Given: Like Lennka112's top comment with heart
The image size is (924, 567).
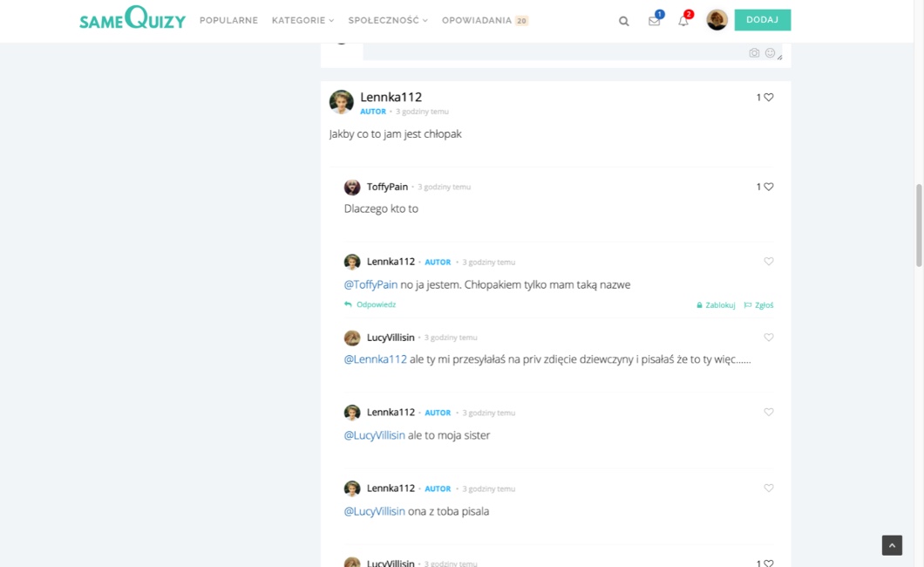Looking at the screenshot, I should (768, 98).
